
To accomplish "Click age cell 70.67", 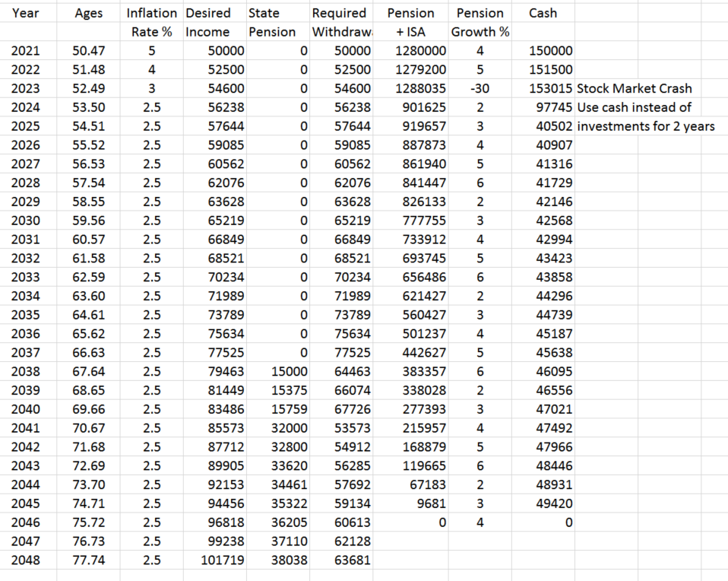I will click(x=88, y=428).
